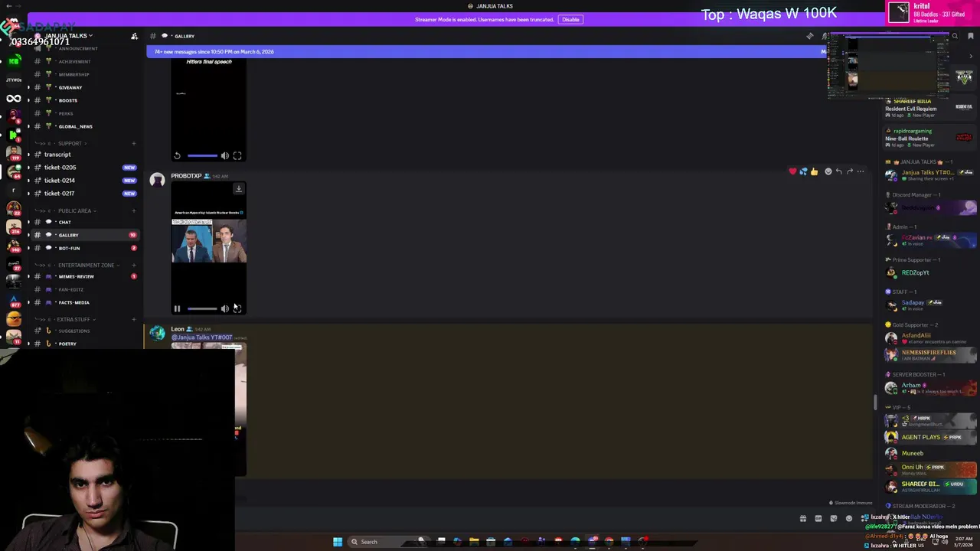980x551 pixels.
Task: Seek within PROBOTXP video progress bar
Action: coord(202,309)
